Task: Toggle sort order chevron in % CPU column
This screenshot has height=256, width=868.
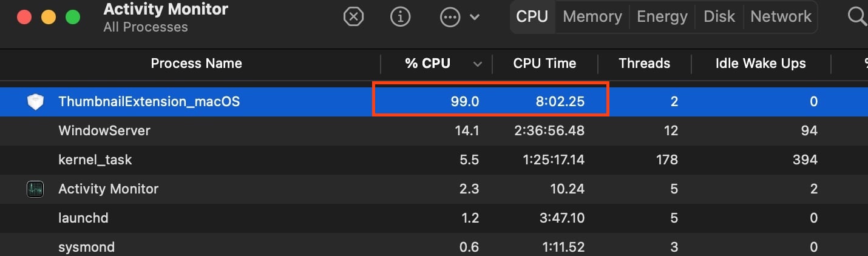Action: coord(478,64)
